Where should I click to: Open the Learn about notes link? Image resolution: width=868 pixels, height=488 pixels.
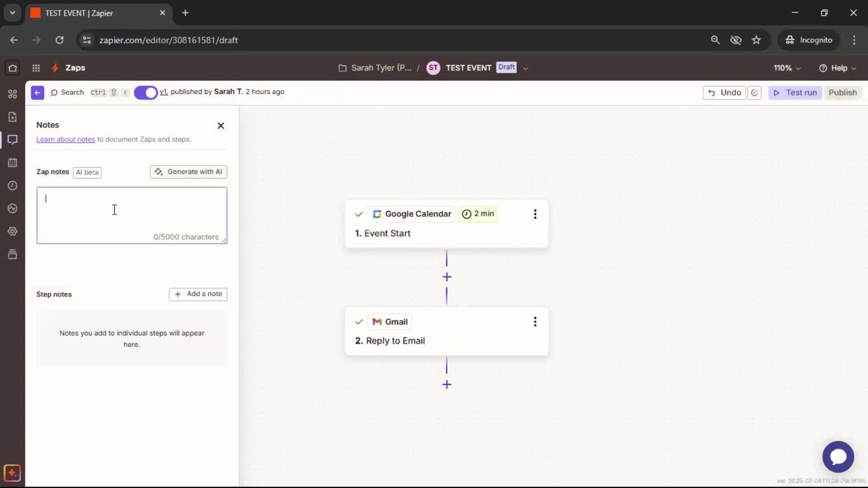[66, 139]
